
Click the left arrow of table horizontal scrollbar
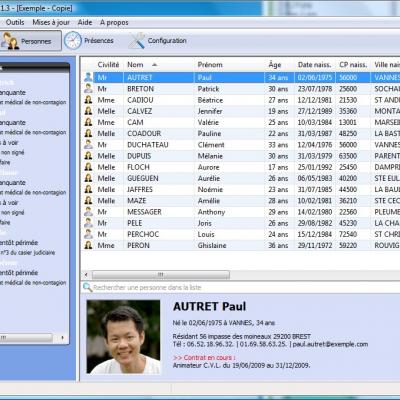86,275
